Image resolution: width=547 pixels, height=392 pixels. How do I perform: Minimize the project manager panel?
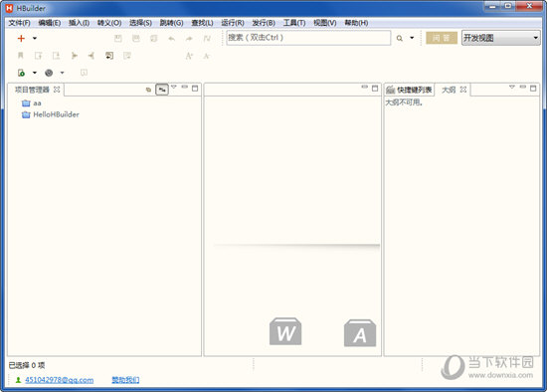point(185,87)
